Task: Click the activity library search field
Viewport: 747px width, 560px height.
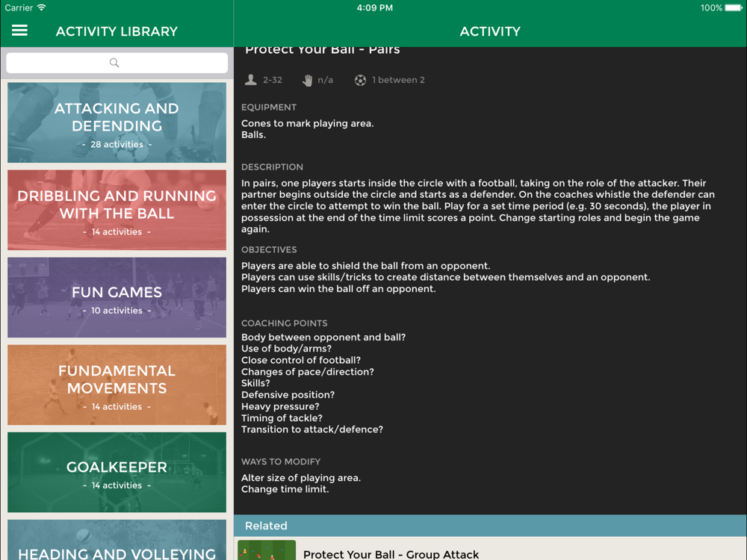Action: [117, 63]
